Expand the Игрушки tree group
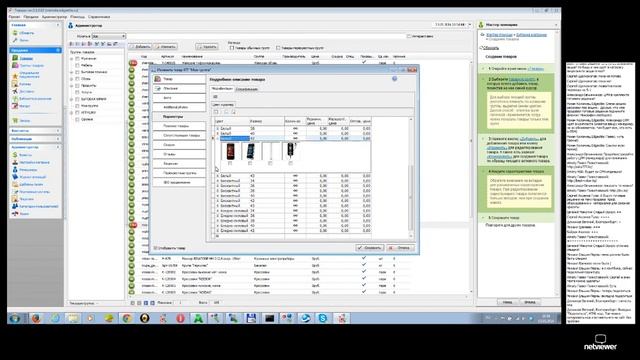 [x=72, y=113]
